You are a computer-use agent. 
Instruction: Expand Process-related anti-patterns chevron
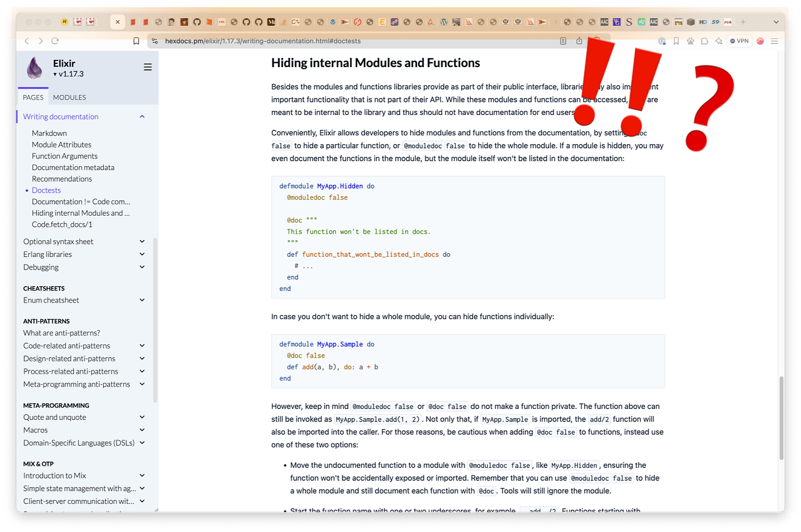(142, 371)
